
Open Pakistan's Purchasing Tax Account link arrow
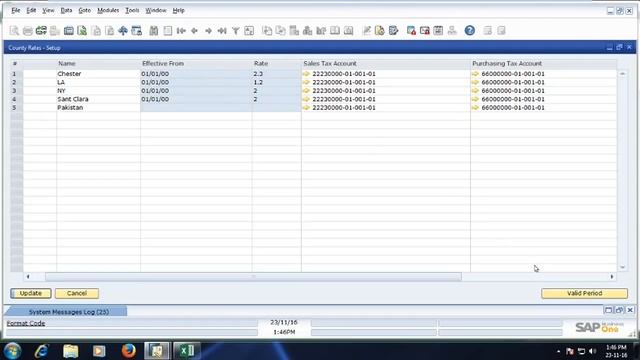(475, 108)
